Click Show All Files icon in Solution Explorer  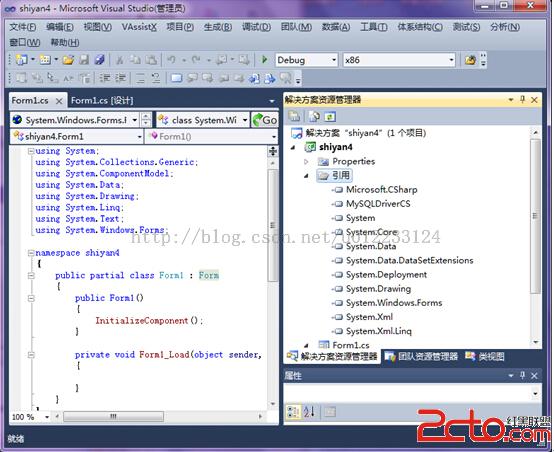[314, 116]
